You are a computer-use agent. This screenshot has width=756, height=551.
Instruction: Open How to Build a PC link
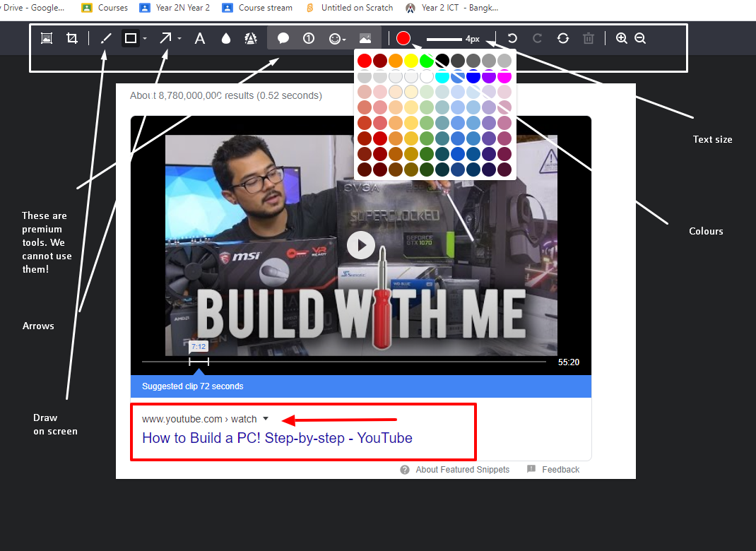(277, 438)
